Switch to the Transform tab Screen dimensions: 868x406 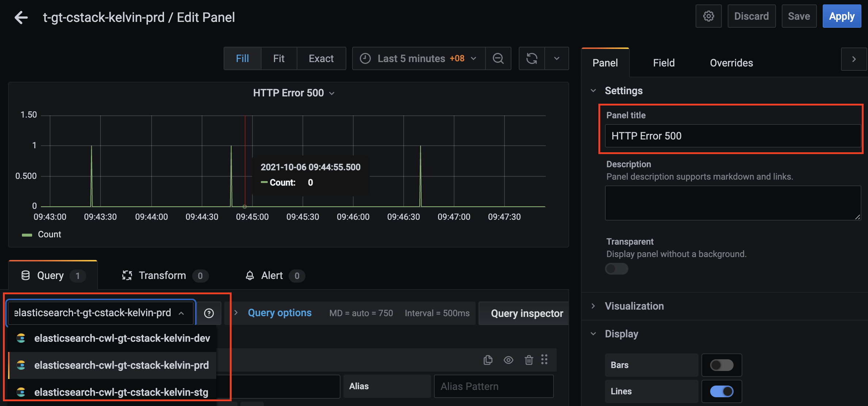click(165, 276)
